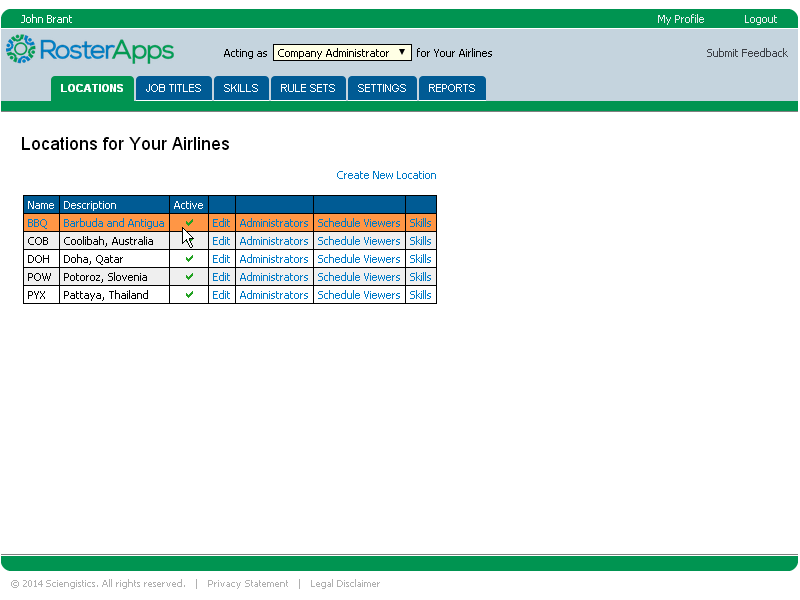
Task: Select the Reports tab
Action: (x=451, y=88)
